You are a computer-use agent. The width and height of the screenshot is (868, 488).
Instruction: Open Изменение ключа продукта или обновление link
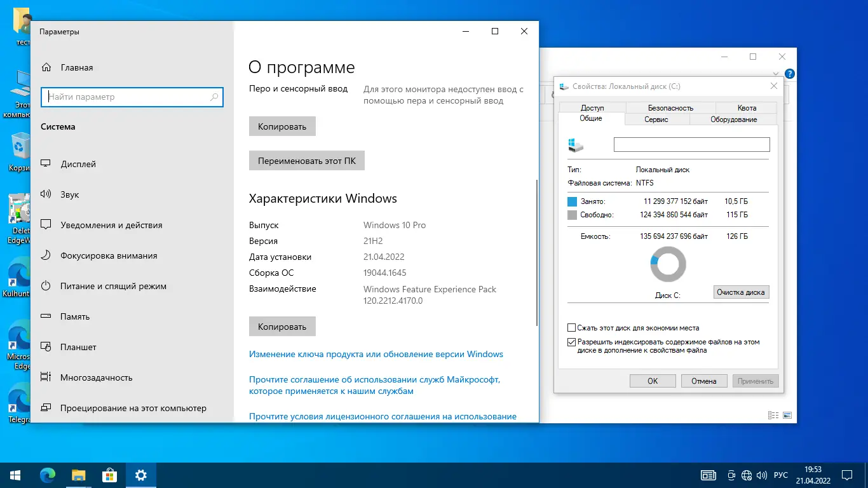[376, 354]
